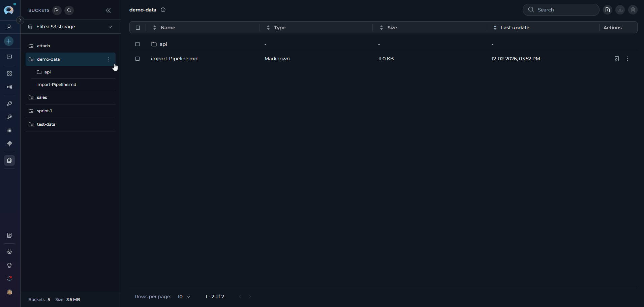Screen dimensions: 644x307
Task: Click the Markdown type cell
Action: pos(277,59)
